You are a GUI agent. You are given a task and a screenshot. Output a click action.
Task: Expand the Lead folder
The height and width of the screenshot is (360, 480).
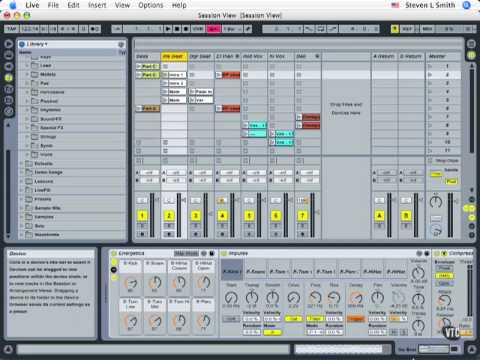(x=27, y=65)
